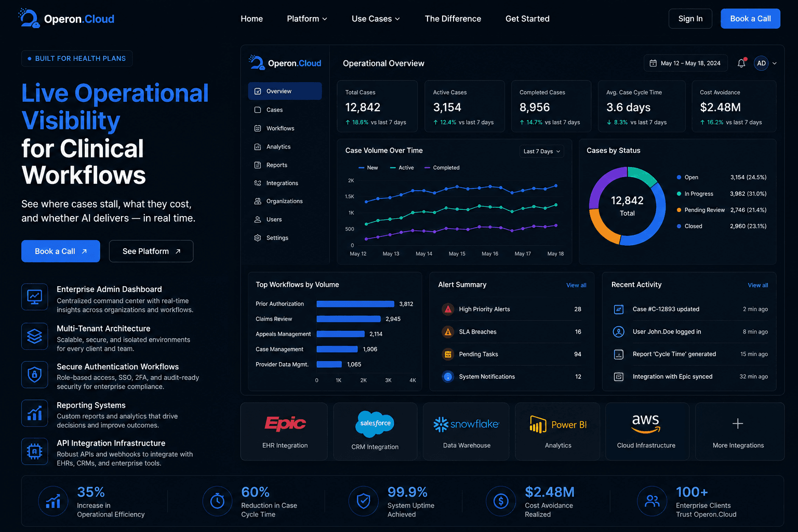Click the SLA Breaches alert icon
The width and height of the screenshot is (798, 532).
(448, 331)
